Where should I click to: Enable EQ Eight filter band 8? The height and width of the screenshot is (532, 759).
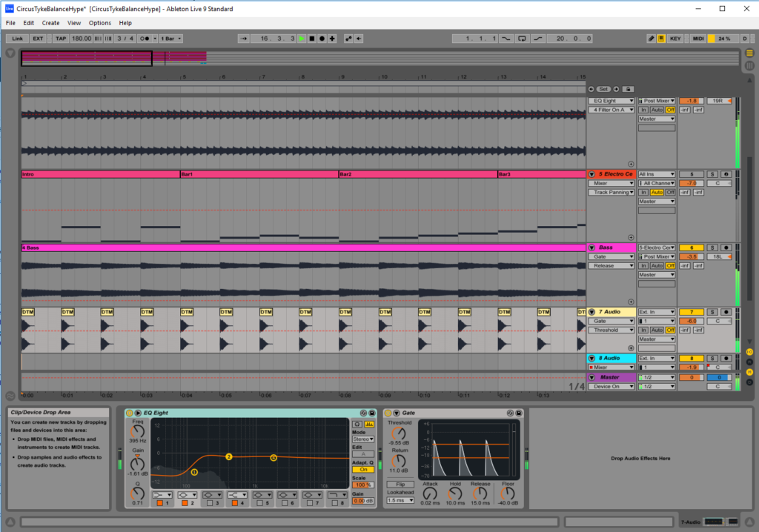(x=334, y=503)
